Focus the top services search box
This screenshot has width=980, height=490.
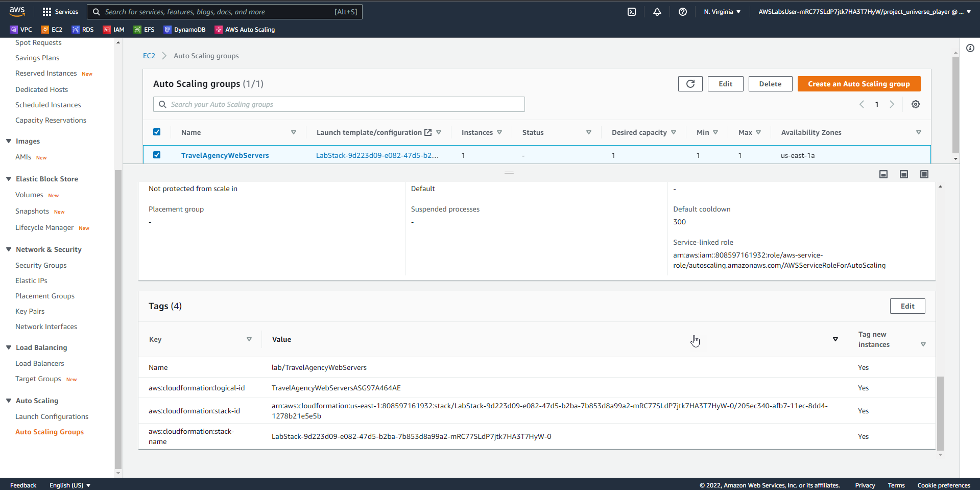click(225, 12)
